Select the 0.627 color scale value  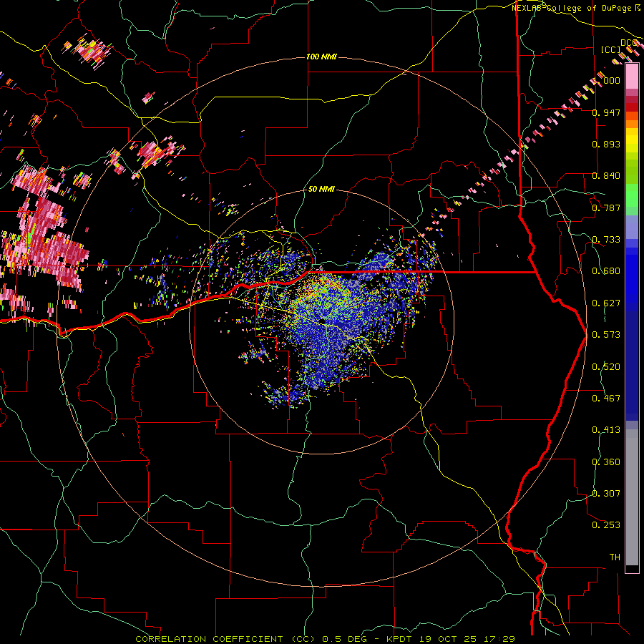606,303
